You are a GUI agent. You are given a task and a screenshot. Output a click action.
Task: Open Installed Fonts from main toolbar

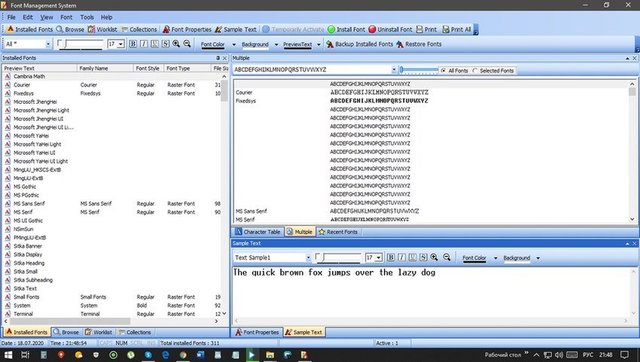[30, 29]
